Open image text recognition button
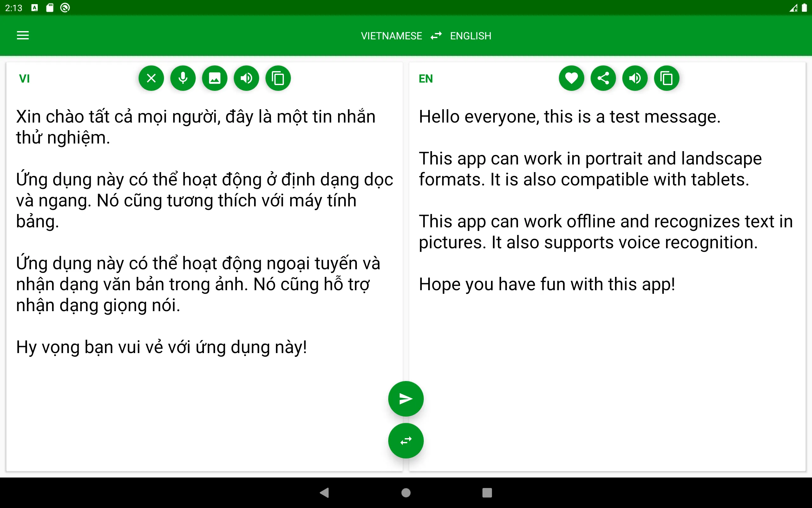812x508 pixels. coord(215,78)
